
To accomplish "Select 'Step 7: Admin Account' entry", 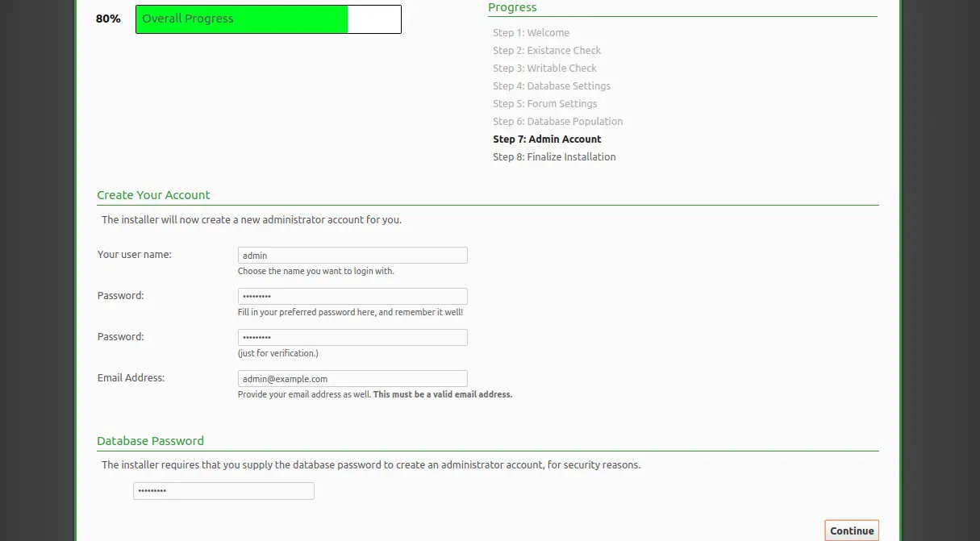I will [x=547, y=139].
